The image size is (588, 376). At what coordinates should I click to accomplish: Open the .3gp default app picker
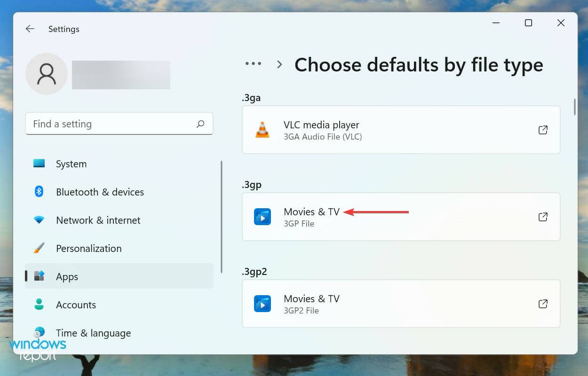click(x=401, y=217)
